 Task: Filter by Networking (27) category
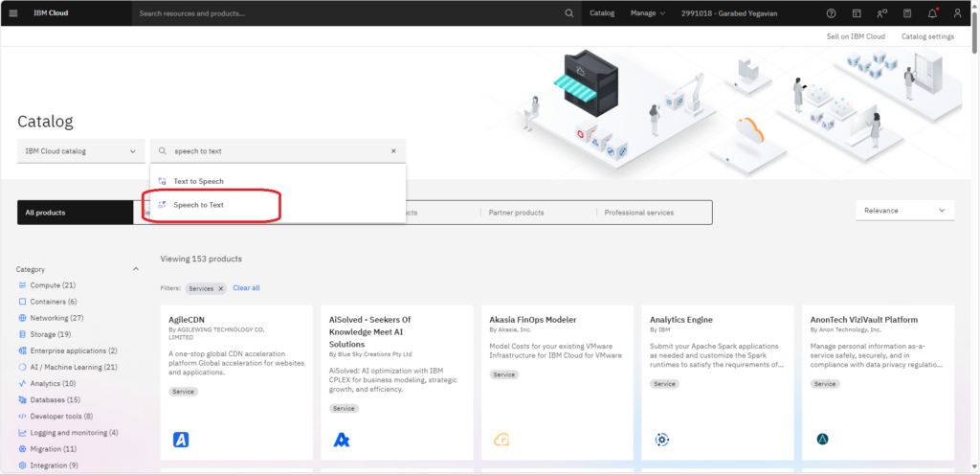coord(57,318)
